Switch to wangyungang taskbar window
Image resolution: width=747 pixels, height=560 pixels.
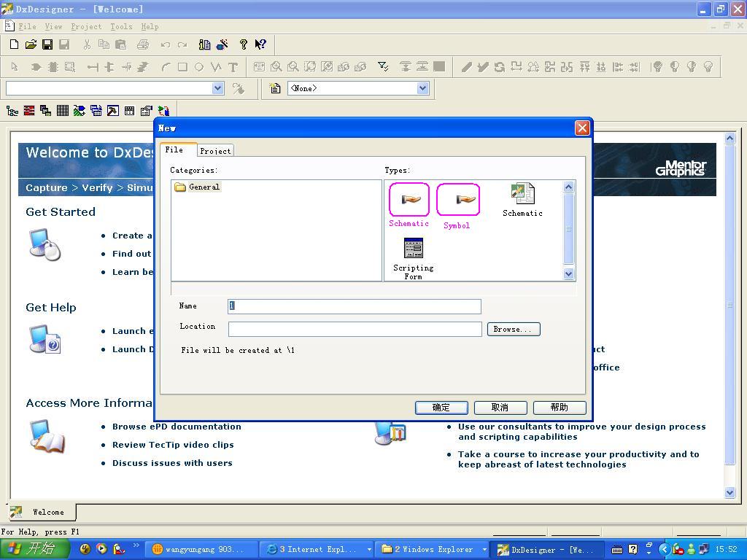(x=201, y=550)
